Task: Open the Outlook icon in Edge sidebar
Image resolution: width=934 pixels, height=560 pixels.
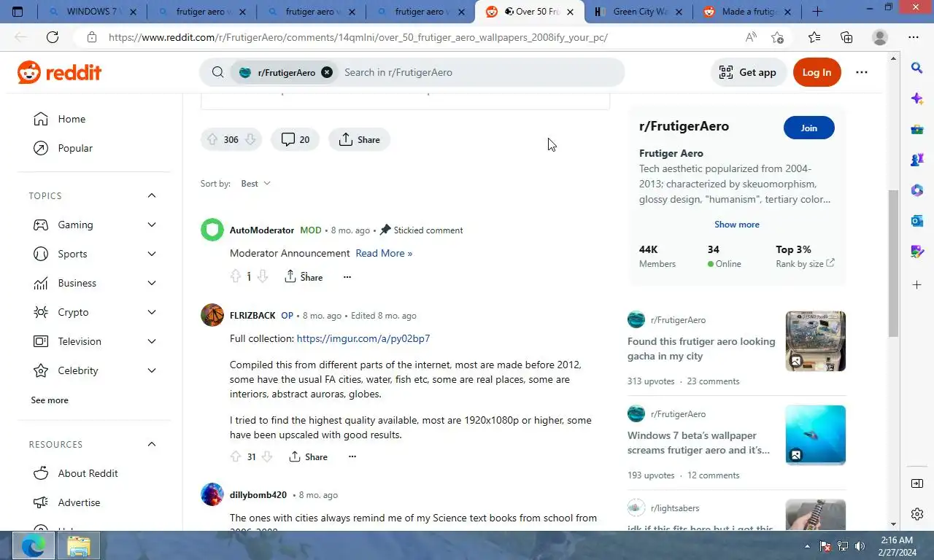Action: tap(917, 221)
